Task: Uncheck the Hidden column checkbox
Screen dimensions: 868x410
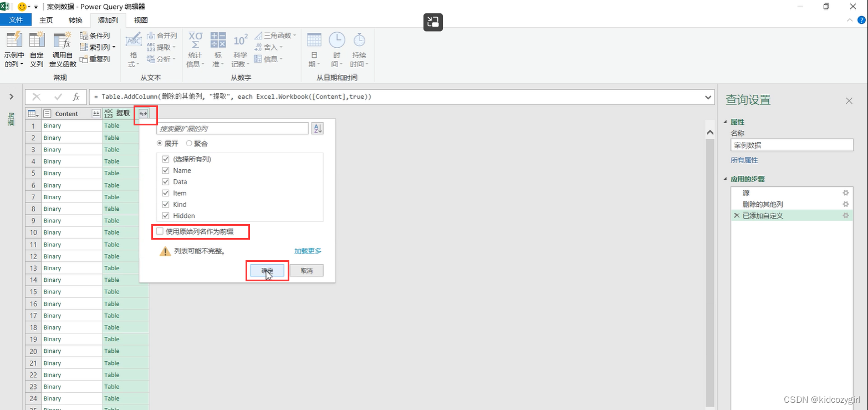Action: pyautogui.click(x=165, y=215)
